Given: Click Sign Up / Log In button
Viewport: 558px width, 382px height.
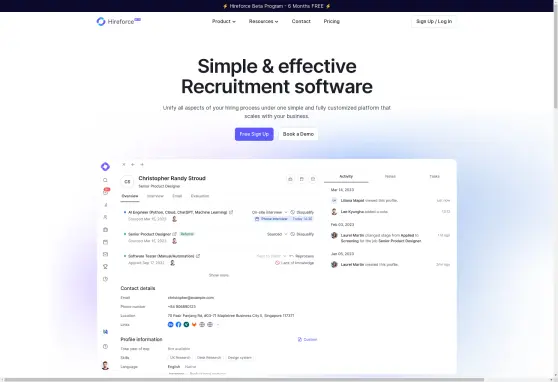Looking at the screenshot, I should pos(434,21).
